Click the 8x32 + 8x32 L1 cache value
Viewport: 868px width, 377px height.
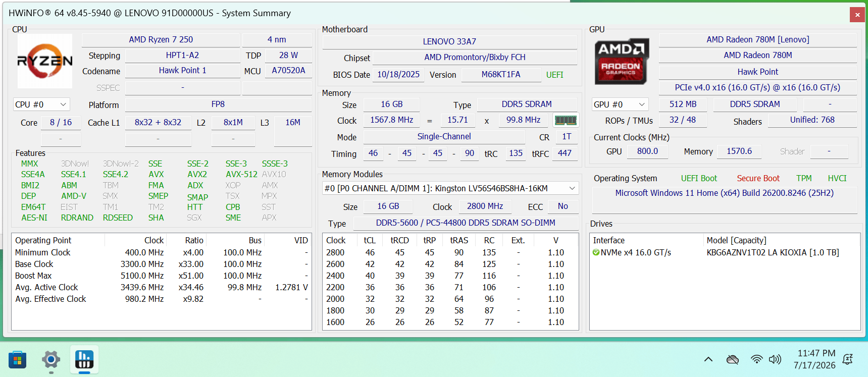pyautogui.click(x=158, y=122)
